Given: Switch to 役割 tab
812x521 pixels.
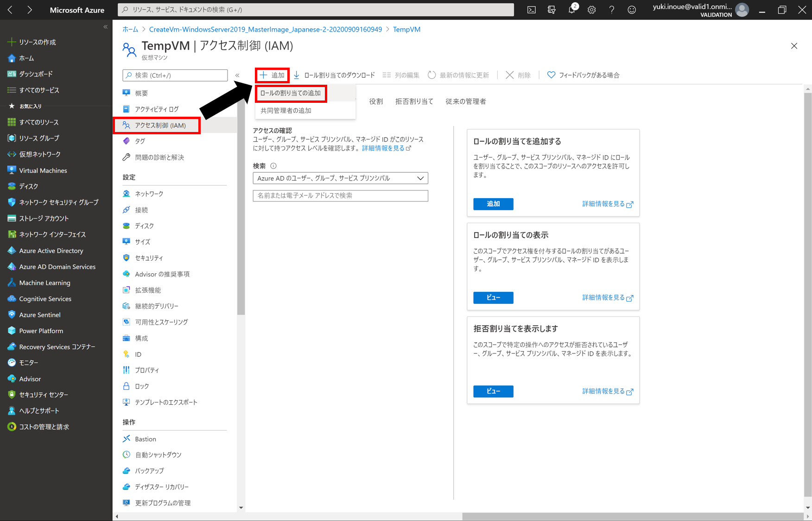Looking at the screenshot, I should pos(376,101).
